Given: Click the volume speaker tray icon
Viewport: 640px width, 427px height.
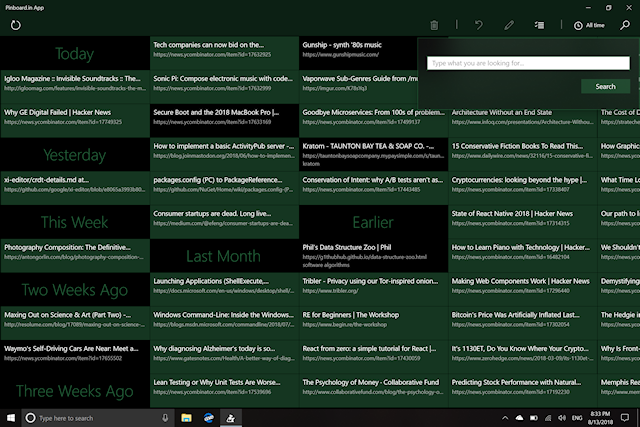Looking at the screenshot, I should 562,418.
